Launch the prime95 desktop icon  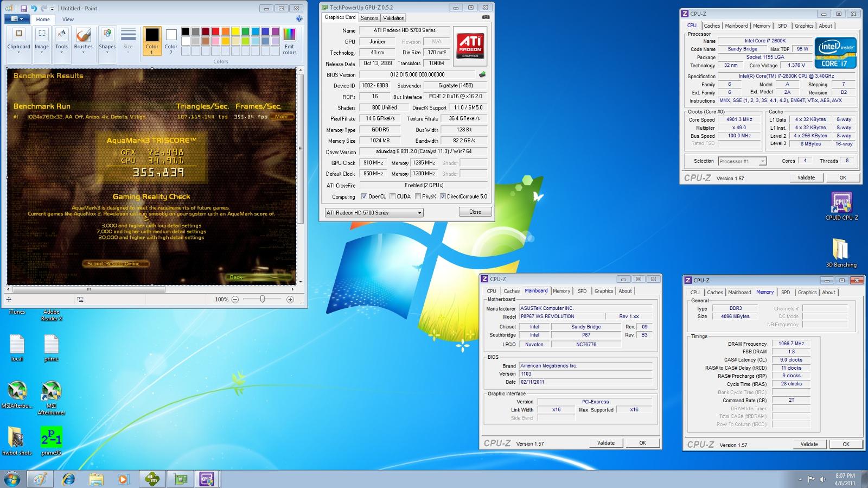click(51, 441)
